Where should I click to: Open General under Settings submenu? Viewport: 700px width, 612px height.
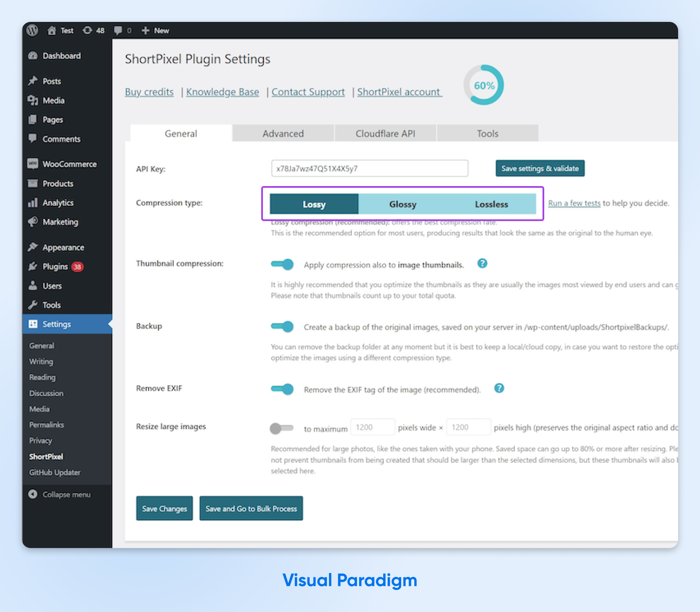42,345
